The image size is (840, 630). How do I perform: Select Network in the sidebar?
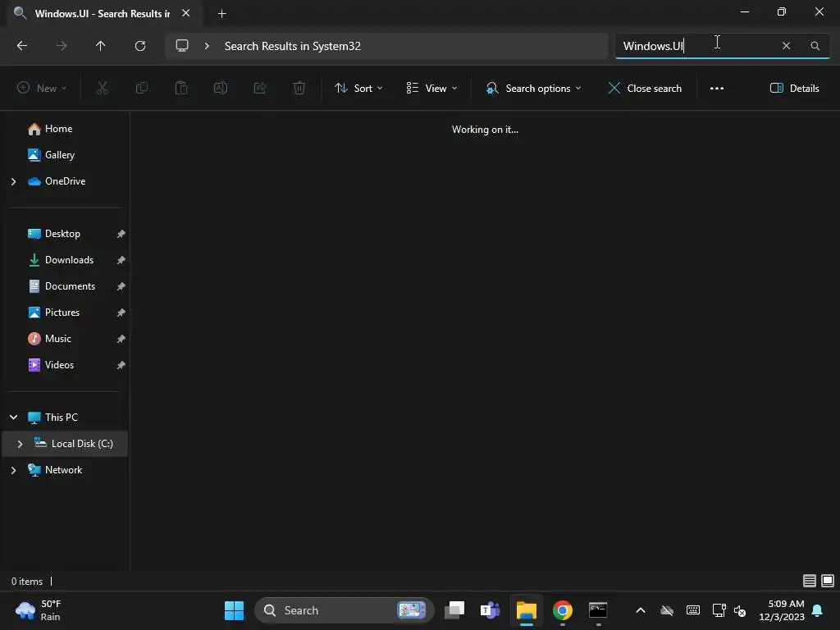click(64, 470)
